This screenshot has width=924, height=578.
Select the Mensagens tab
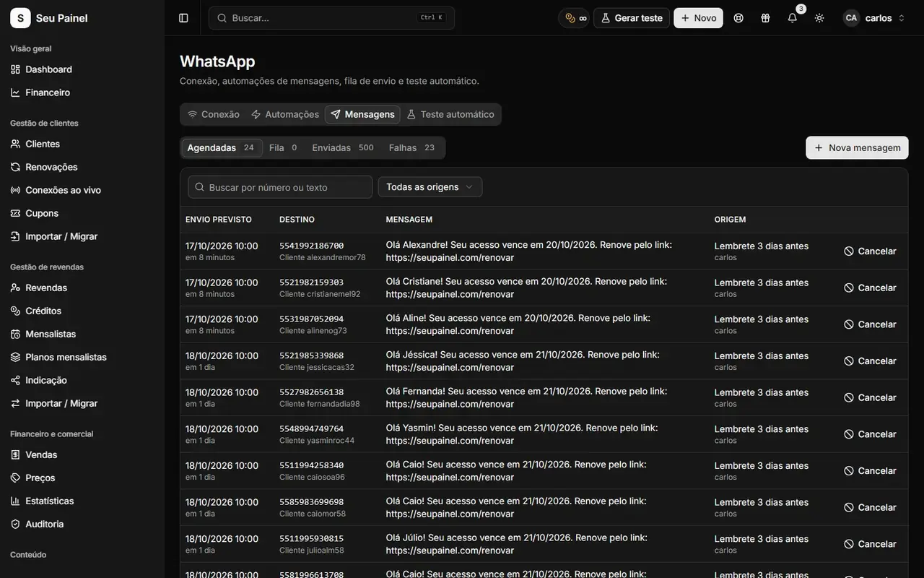pyautogui.click(x=362, y=114)
